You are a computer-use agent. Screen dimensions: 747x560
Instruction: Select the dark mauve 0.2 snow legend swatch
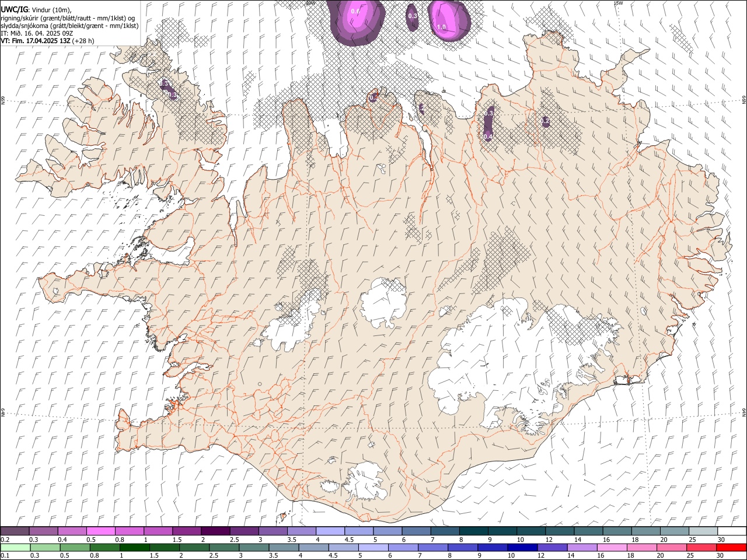[x=15, y=531]
